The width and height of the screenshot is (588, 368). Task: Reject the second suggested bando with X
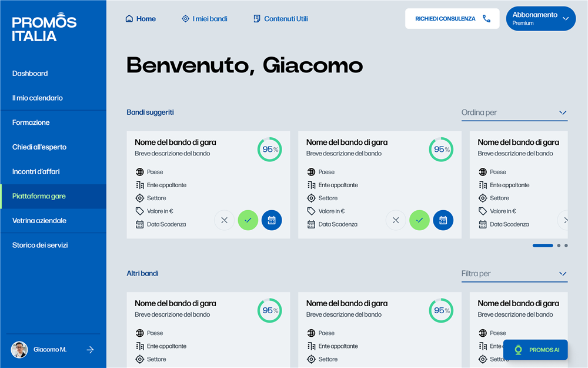[x=396, y=220]
